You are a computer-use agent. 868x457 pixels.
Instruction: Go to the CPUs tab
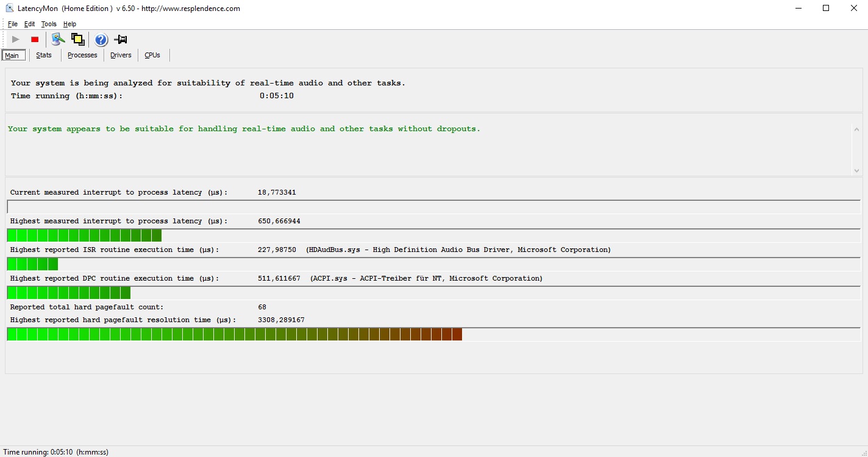[152, 55]
